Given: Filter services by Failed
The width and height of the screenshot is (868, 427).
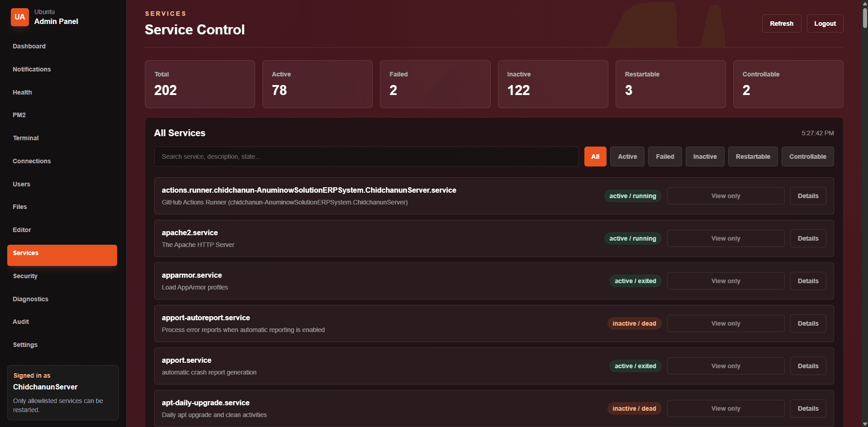Looking at the screenshot, I should pos(665,157).
